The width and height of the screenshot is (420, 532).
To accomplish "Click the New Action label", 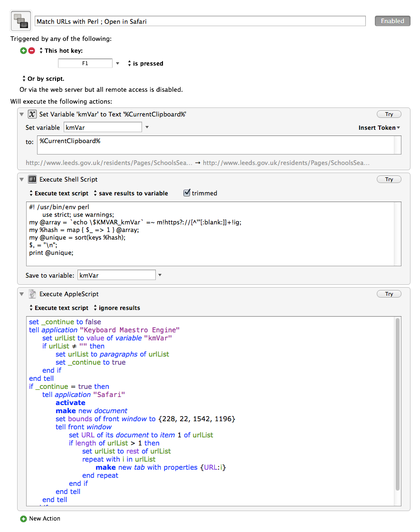I will click(45, 519).
